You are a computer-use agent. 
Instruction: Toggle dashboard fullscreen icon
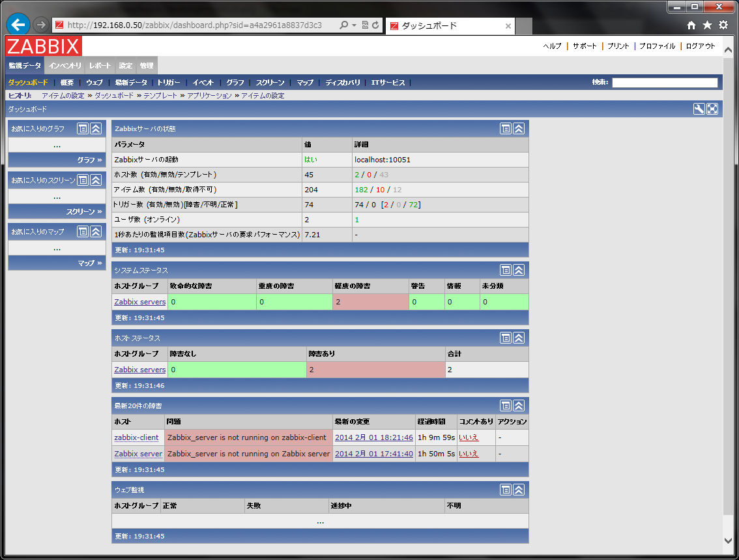point(712,110)
